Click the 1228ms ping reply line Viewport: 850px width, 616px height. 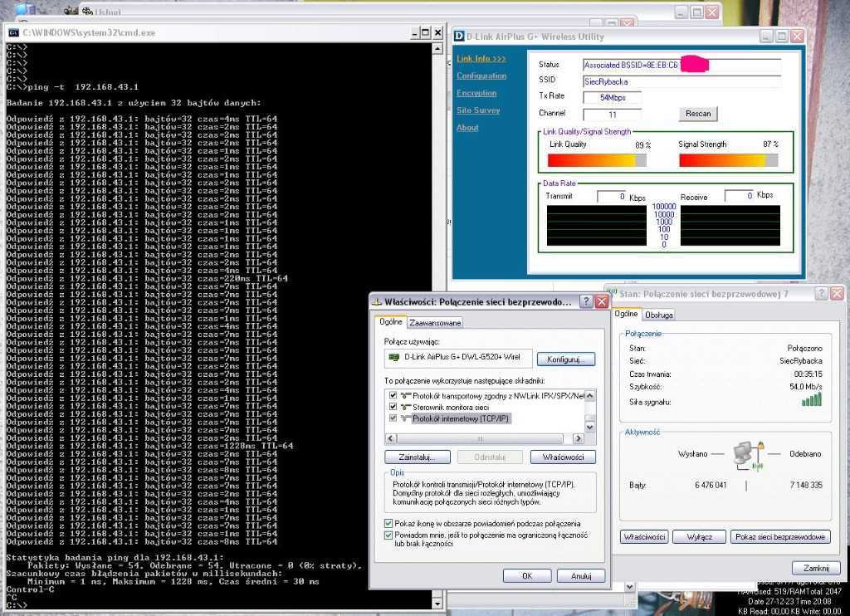pyautogui.click(x=149, y=446)
